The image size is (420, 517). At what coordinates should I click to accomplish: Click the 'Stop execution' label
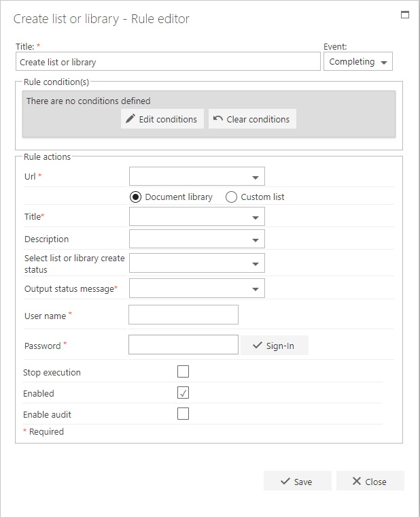click(x=52, y=373)
